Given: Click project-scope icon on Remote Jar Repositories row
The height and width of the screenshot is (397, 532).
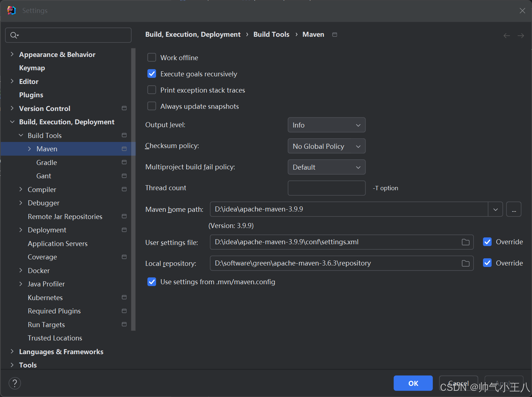Looking at the screenshot, I should point(124,216).
